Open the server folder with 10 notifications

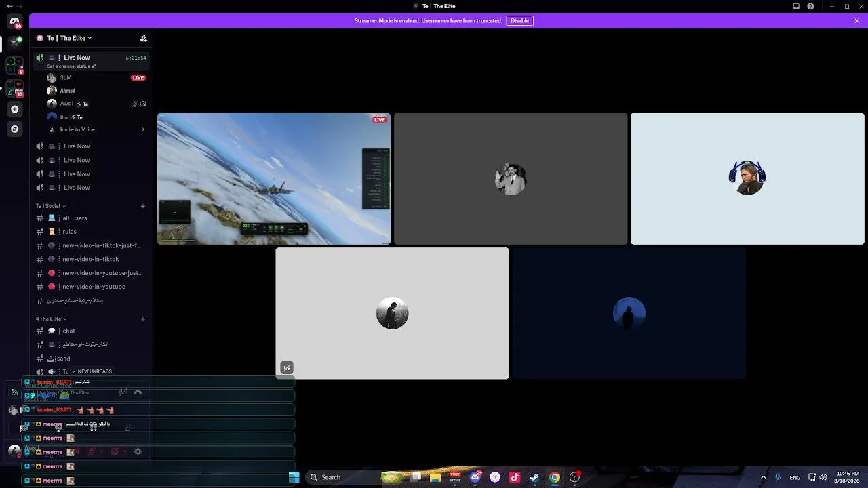pos(14,88)
